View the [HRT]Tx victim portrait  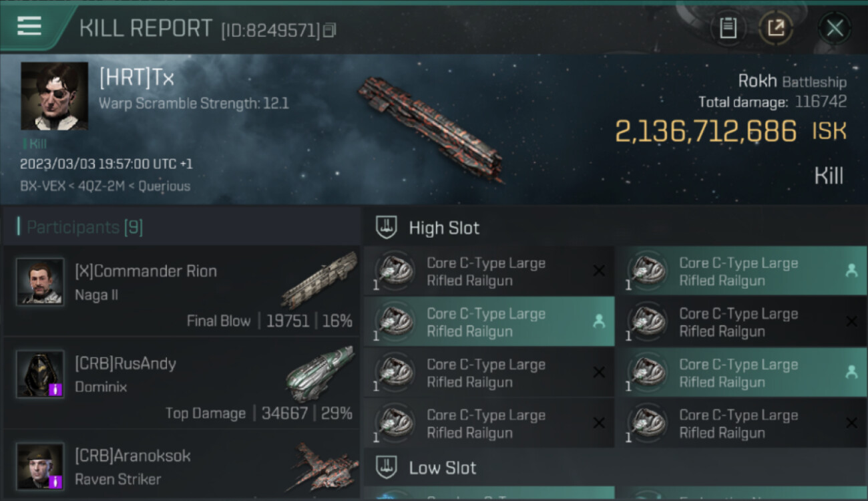coord(54,96)
